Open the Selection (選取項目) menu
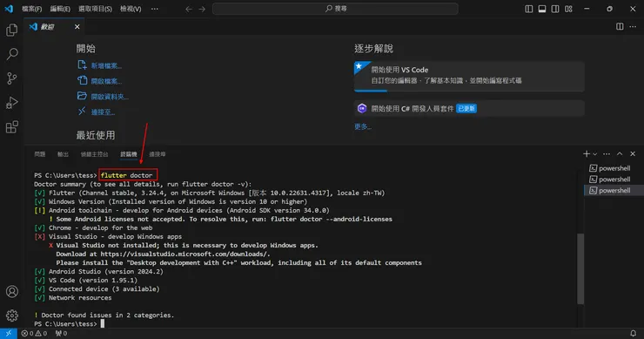This screenshot has width=644, height=339. (x=95, y=9)
